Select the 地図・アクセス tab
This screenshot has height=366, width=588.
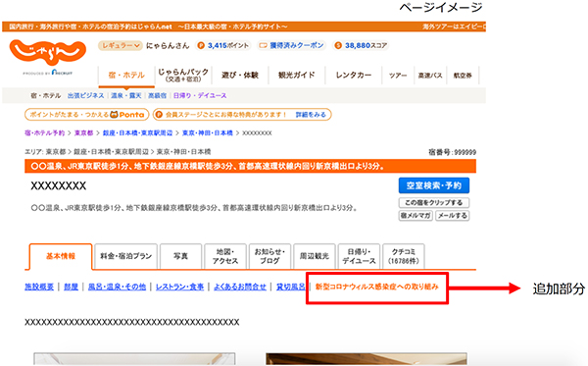(225, 256)
